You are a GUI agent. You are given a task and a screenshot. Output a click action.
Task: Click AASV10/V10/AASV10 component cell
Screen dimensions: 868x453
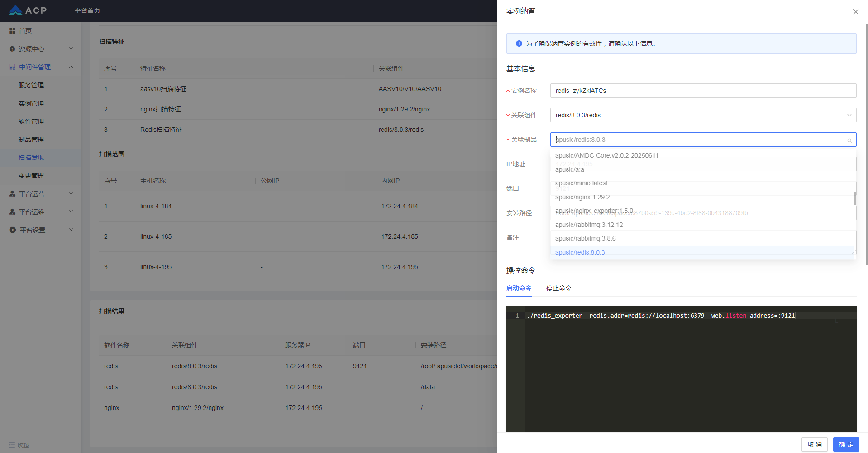[410, 89]
